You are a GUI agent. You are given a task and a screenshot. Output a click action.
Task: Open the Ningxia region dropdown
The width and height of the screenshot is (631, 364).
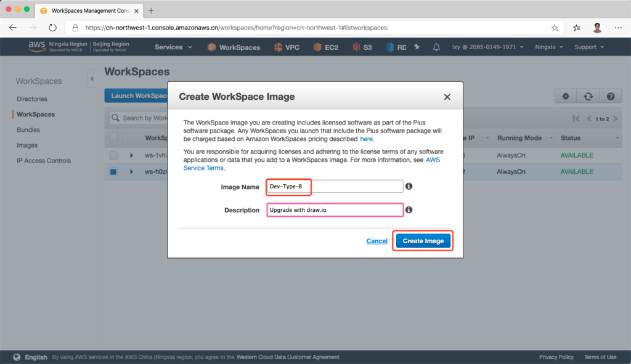pos(548,47)
